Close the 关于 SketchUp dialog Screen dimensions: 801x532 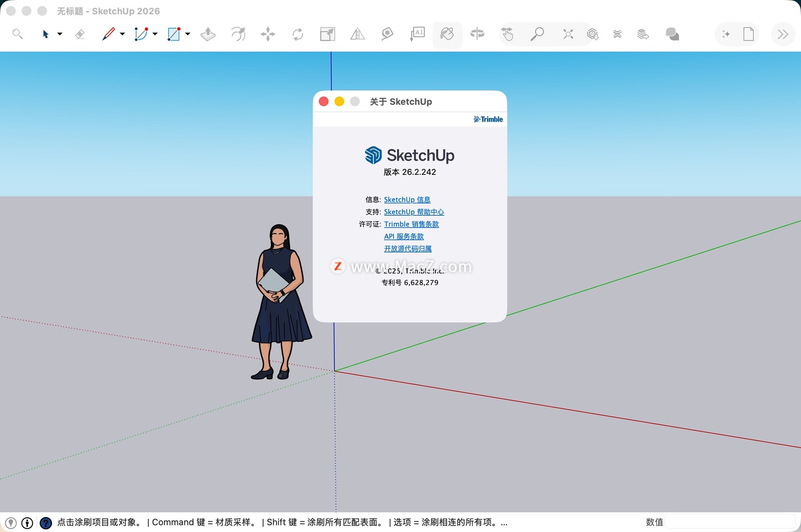[x=324, y=101]
